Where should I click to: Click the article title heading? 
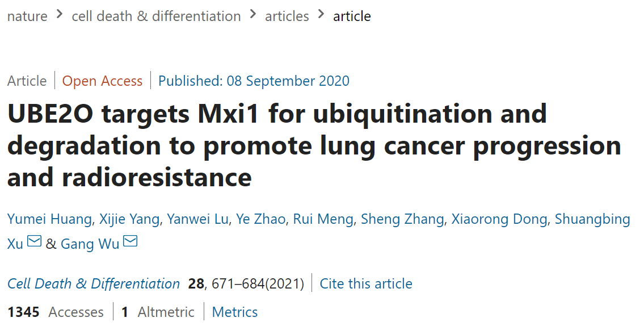click(314, 145)
